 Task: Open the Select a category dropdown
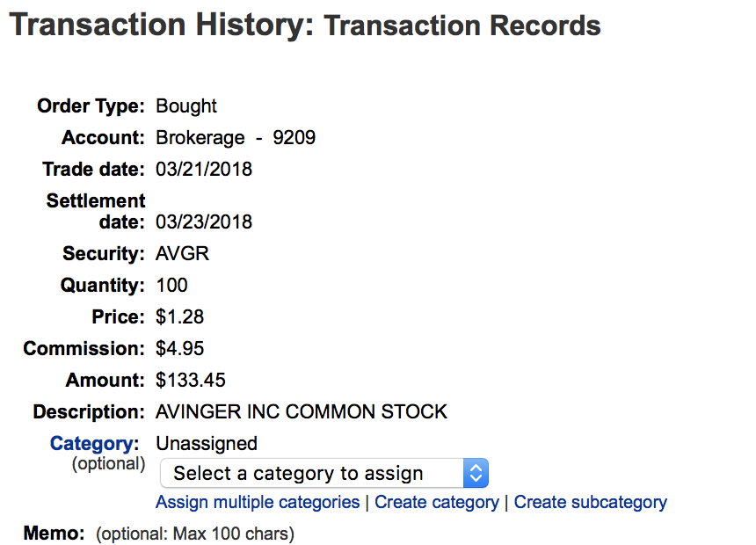[312, 474]
